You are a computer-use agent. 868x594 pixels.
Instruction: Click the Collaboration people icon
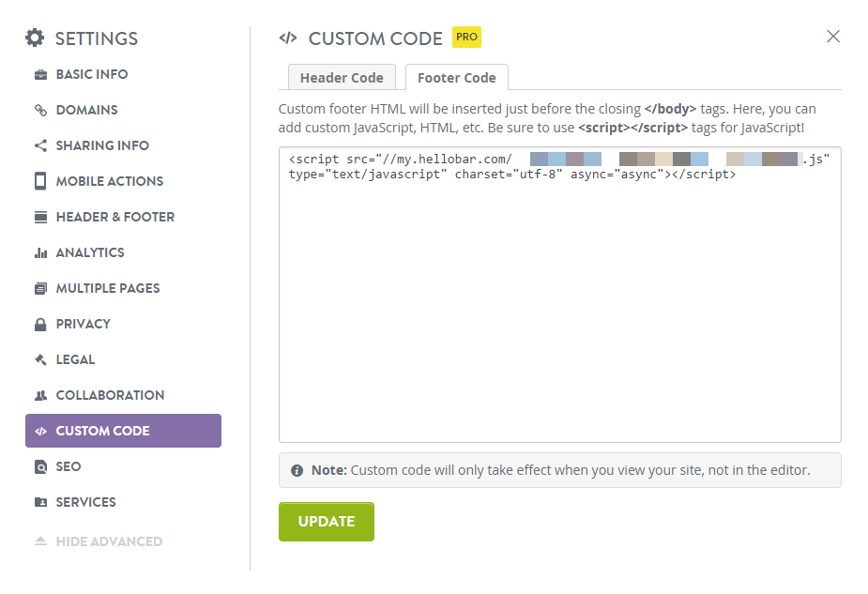click(x=40, y=395)
